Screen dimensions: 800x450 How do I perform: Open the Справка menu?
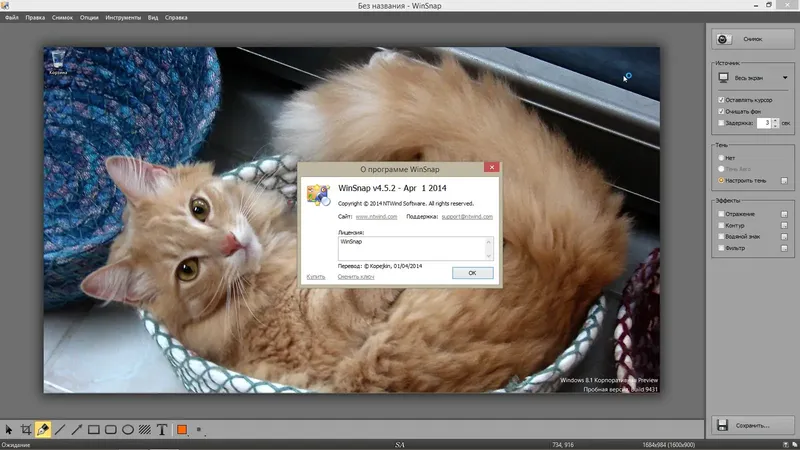tap(176, 17)
